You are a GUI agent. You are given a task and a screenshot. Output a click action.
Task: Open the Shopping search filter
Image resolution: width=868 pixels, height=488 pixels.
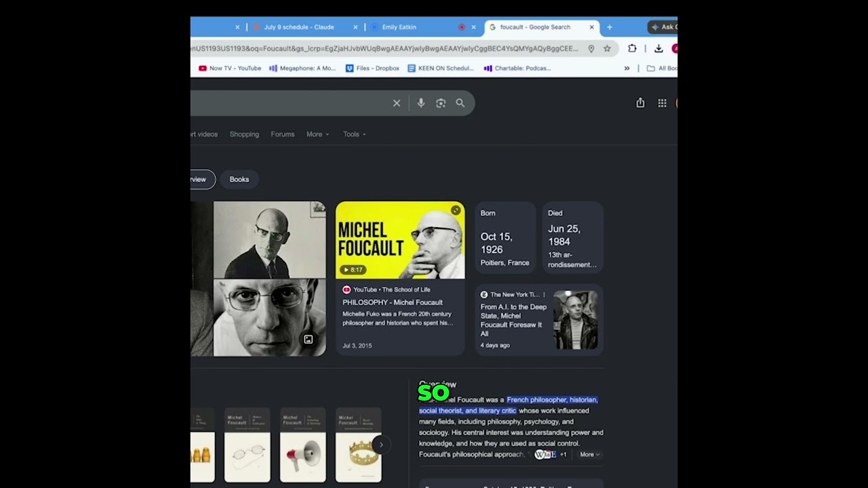point(244,134)
